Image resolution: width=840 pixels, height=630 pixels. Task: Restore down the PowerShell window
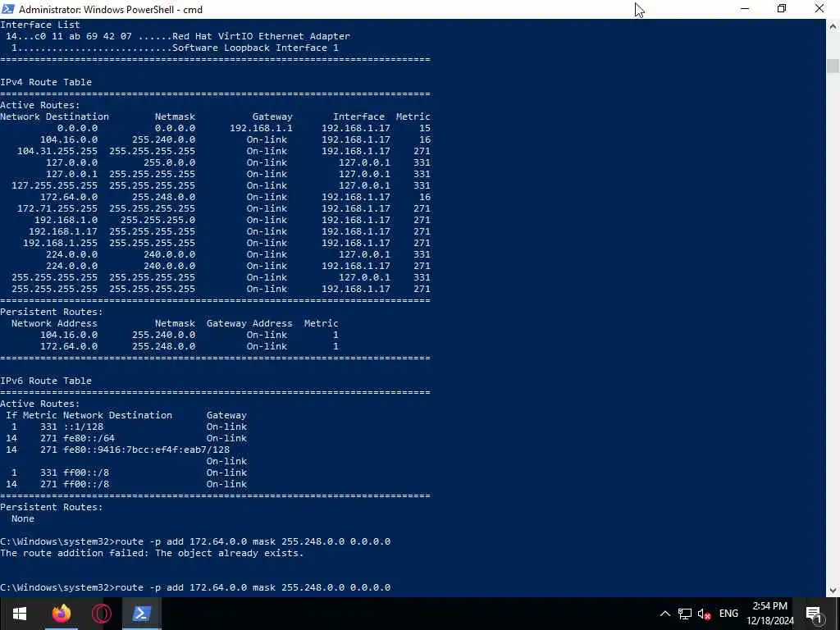coord(782,9)
